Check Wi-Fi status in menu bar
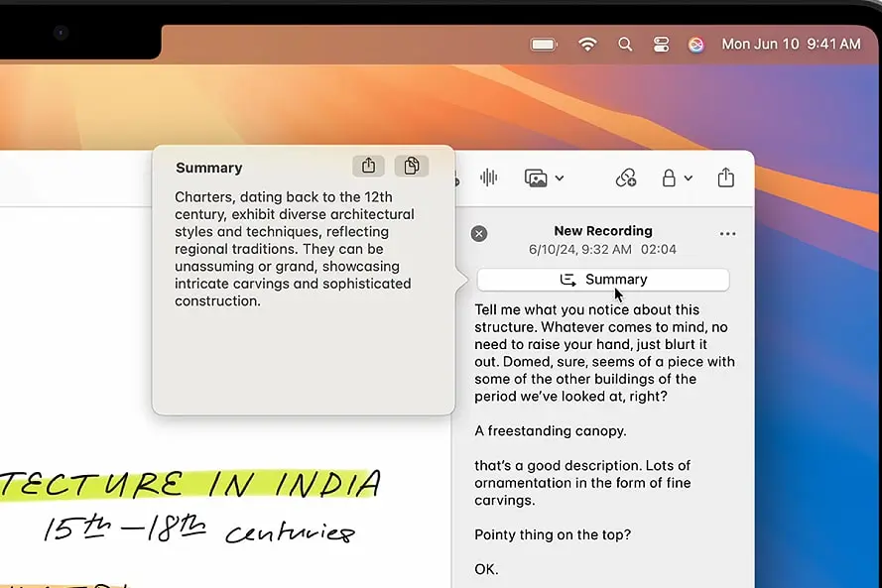Screen dimensions: 882x588 pos(587,44)
